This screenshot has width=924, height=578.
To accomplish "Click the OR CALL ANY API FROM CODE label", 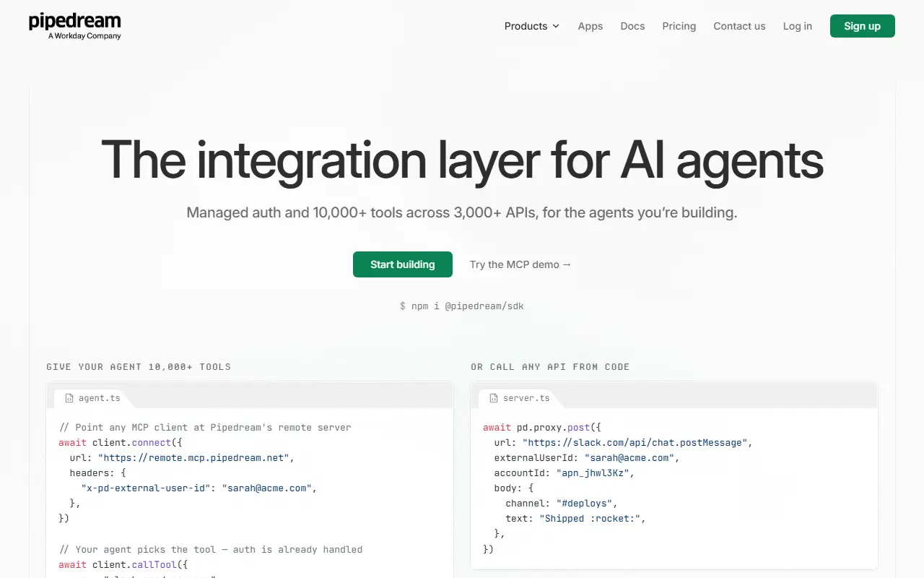I will coord(550,367).
